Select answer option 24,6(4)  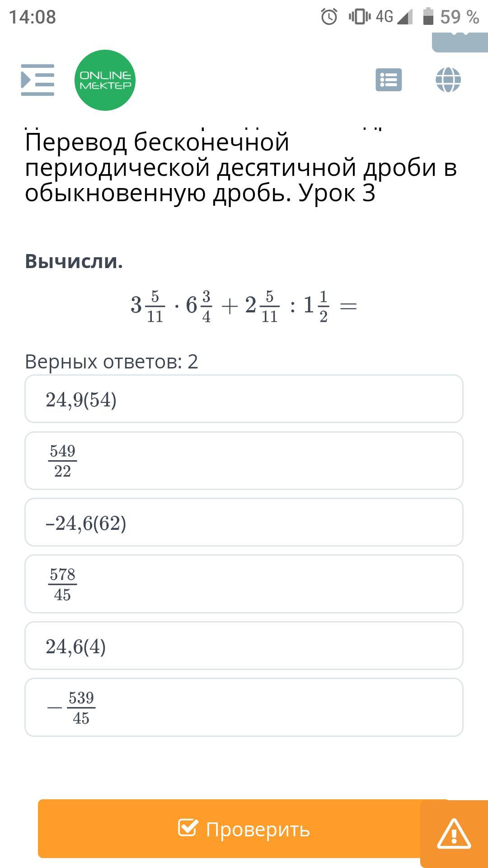pyautogui.click(x=244, y=646)
